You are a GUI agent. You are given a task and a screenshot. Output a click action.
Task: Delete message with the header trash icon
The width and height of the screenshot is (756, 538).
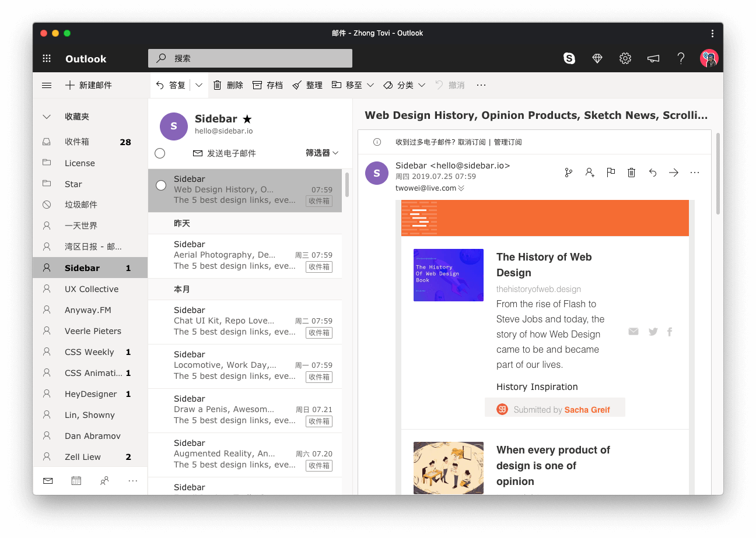coord(631,173)
